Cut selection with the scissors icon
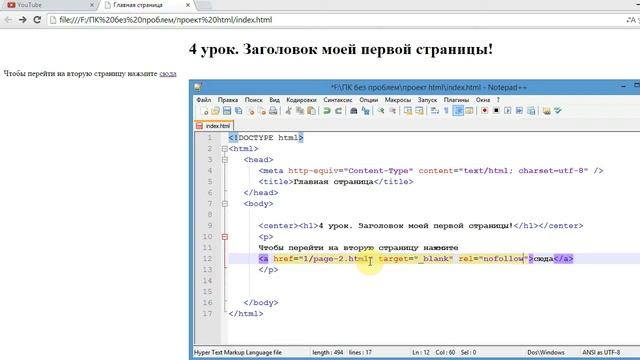Image resolution: width=640 pixels, height=360 pixels. coord(288,111)
